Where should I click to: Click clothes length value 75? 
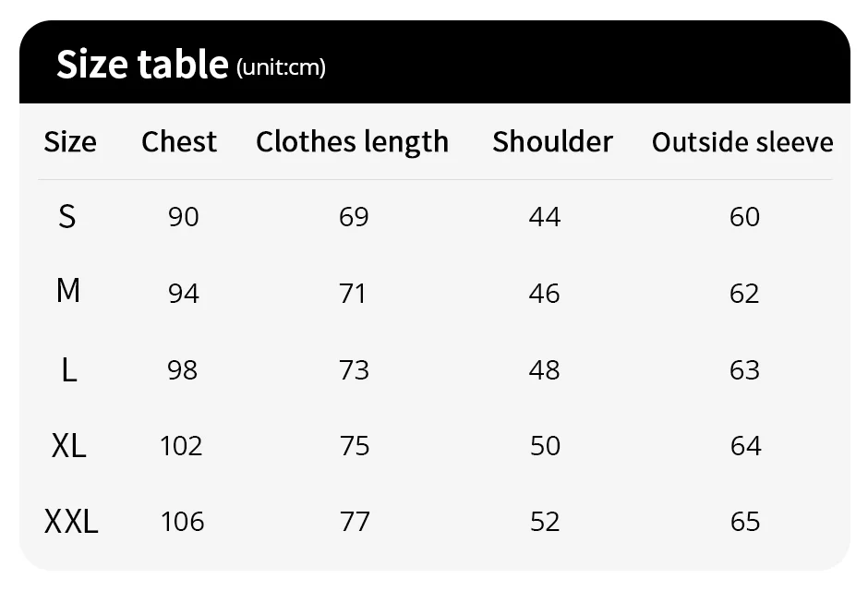tap(355, 445)
